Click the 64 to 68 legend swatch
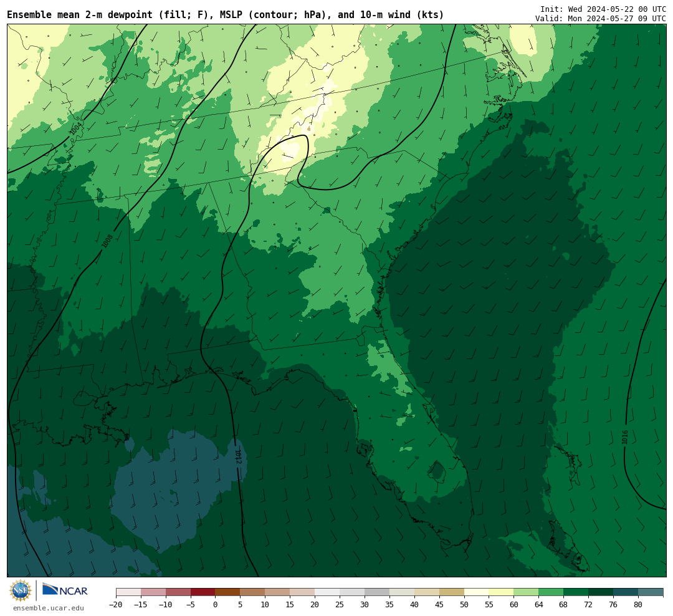The height and width of the screenshot is (616, 673). coord(551,592)
